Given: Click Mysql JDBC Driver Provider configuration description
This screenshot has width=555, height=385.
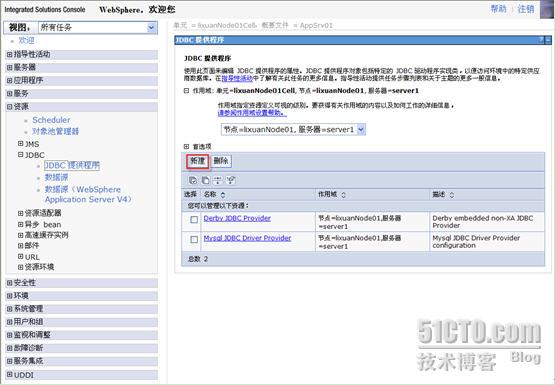Looking at the screenshot, I should [476, 242].
